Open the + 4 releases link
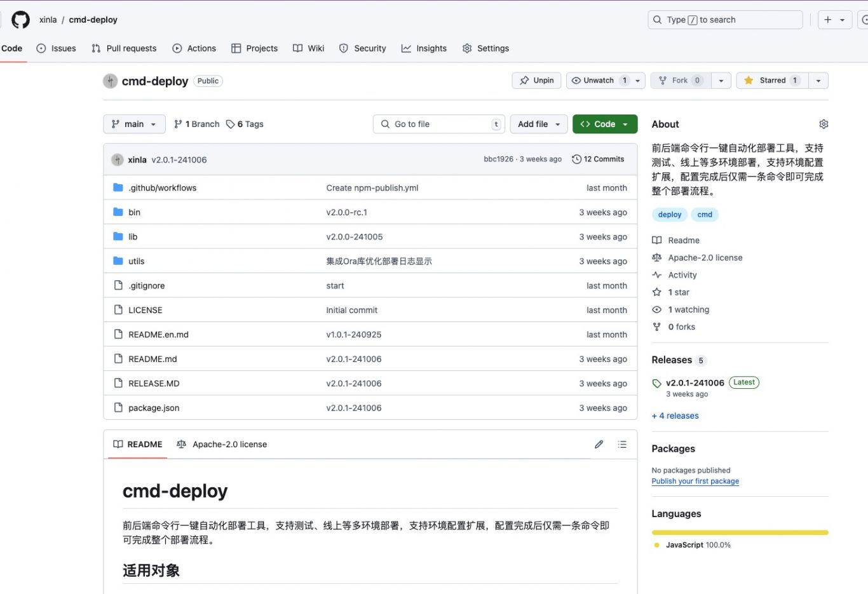 [x=675, y=415]
